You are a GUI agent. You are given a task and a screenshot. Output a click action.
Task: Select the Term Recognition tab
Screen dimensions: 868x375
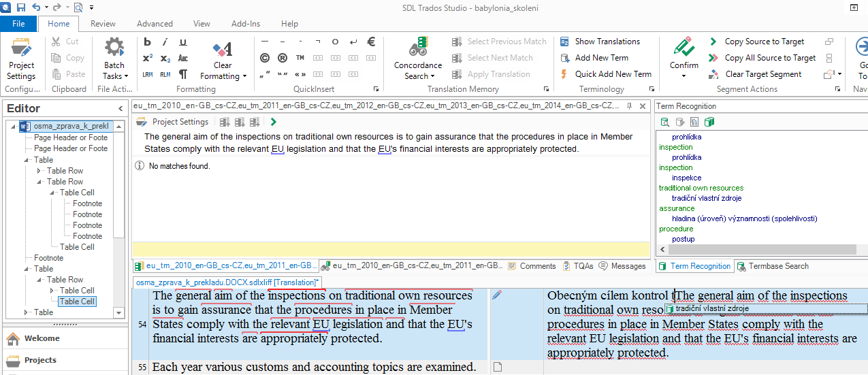coord(694,266)
